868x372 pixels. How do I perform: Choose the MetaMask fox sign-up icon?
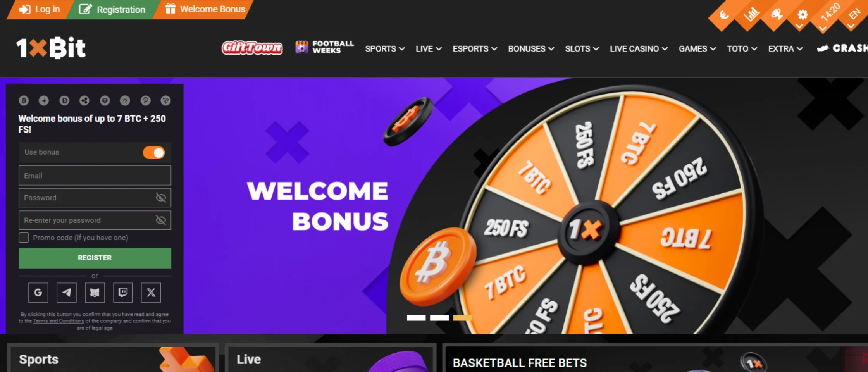pos(95,293)
